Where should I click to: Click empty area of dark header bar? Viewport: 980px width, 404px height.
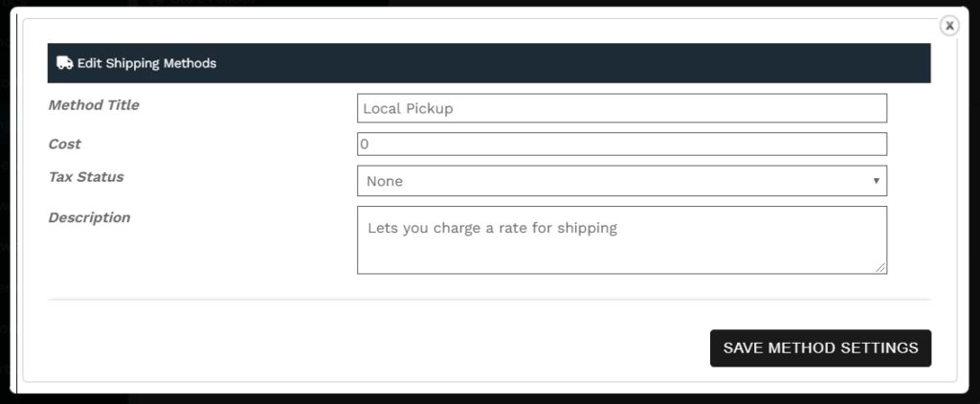click(x=563, y=63)
